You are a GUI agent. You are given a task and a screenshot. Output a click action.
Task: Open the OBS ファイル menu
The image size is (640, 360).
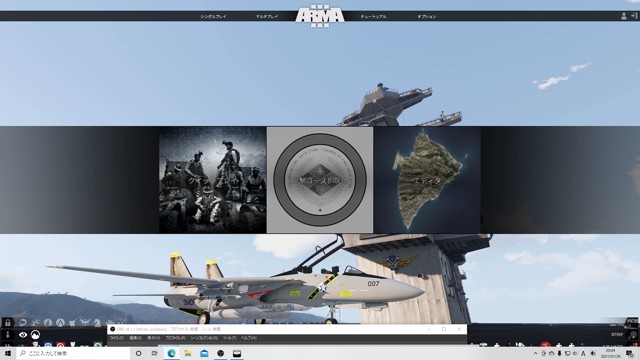117,338
